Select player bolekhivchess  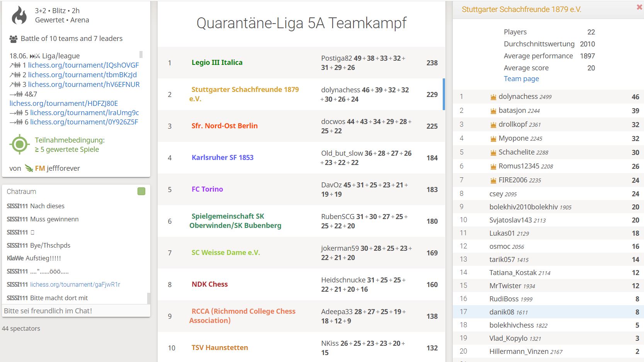[548, 325]
